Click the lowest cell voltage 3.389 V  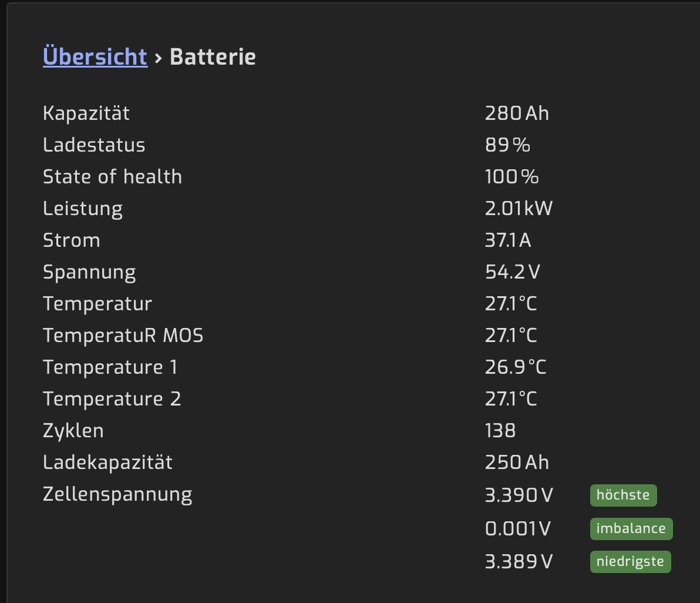click(519, 562)
